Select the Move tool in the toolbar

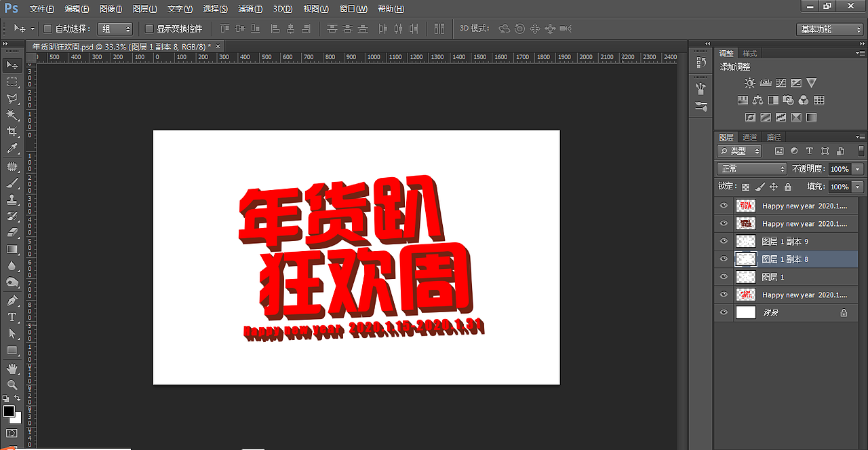12,64
